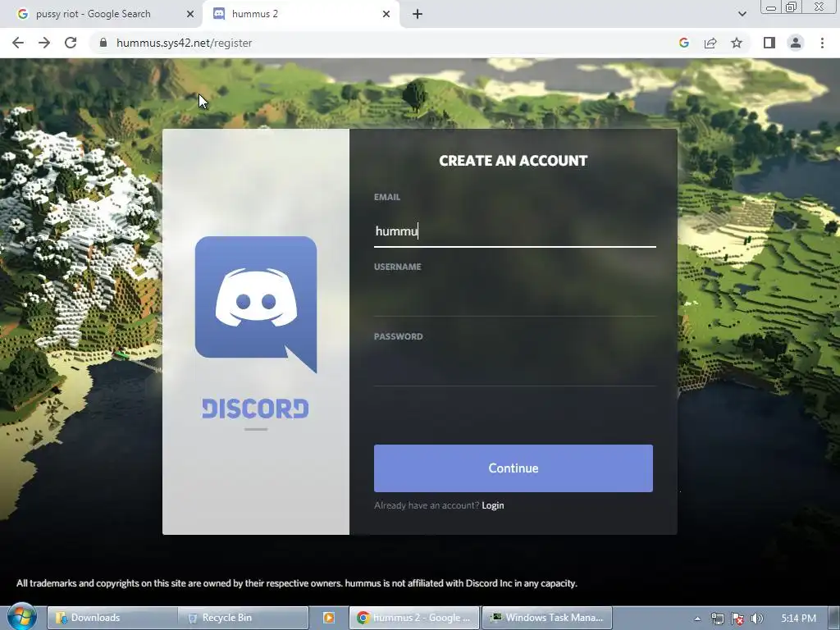Click the Discord logo image
The width and height of the screenshot is (840, 630).
256,304
